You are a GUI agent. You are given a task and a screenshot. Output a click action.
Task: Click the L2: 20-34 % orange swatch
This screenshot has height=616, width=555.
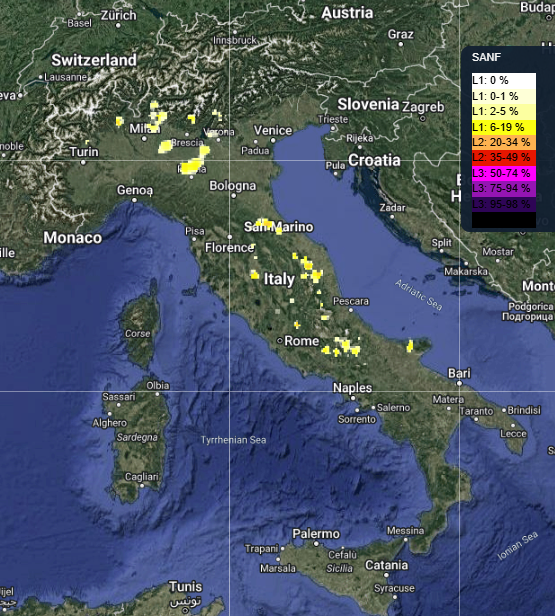click(x=504, y=142)
